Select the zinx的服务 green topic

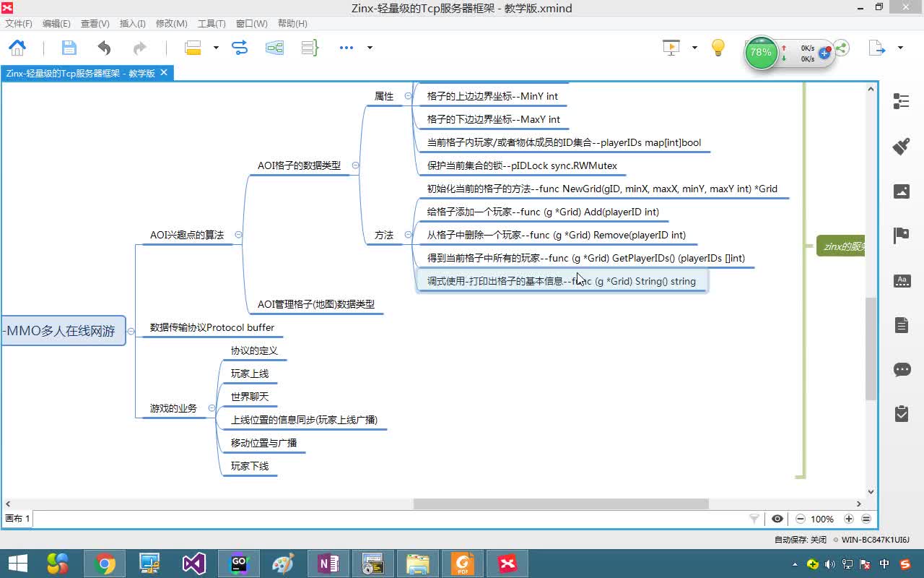(x=841, y=246)
